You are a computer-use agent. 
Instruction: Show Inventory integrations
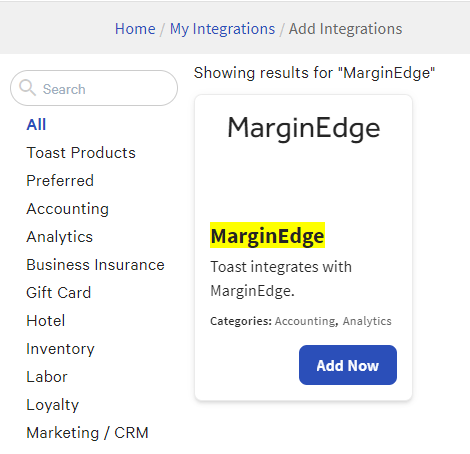60,349
